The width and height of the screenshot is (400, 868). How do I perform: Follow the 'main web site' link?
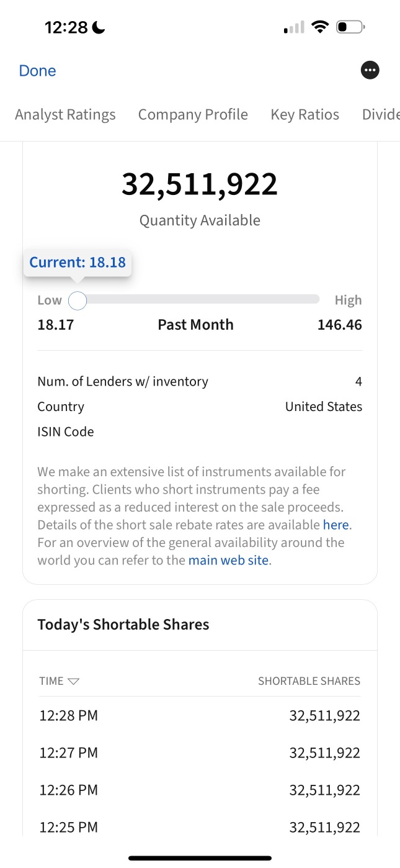(228, 560)
